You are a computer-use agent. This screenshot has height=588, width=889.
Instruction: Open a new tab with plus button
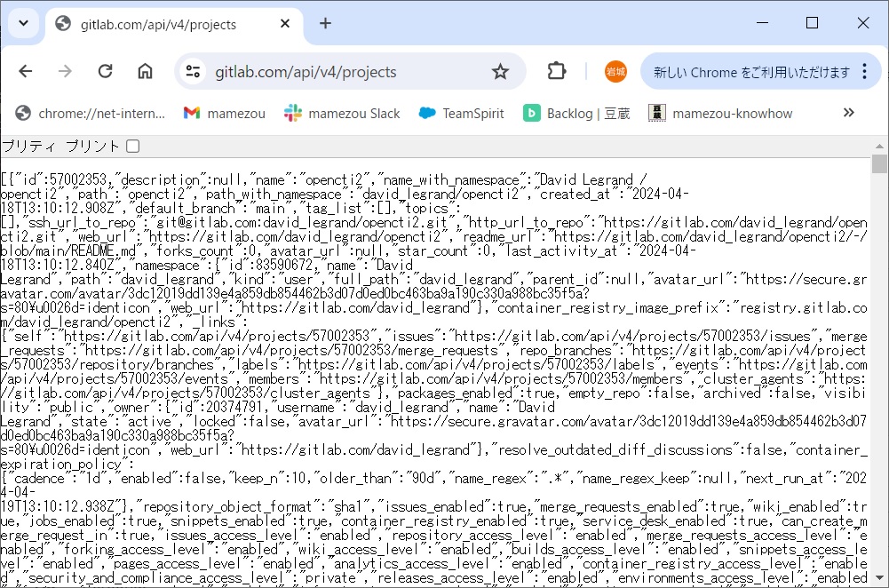(x=325, y=23)
